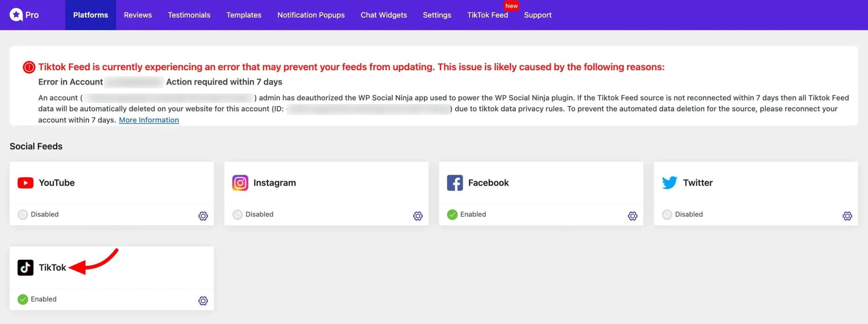Open settings gear on the YouTube card
The height and width of the screenshot is (324, 868).
click(x=203, y=216)
